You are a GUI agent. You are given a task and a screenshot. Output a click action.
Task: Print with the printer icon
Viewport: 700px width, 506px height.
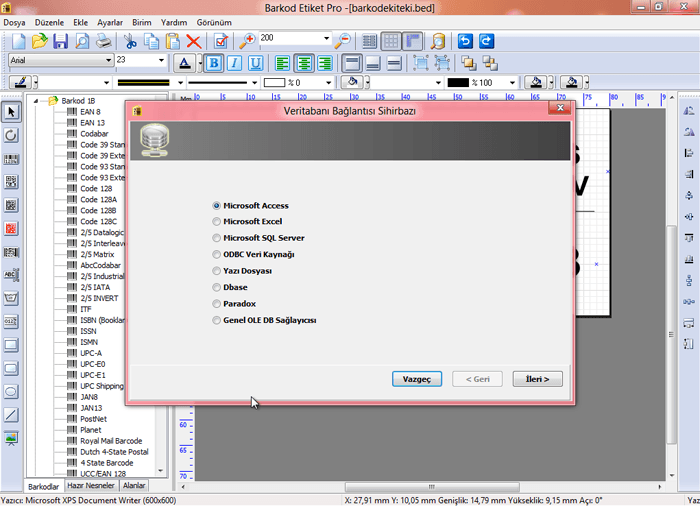(104, 41)
